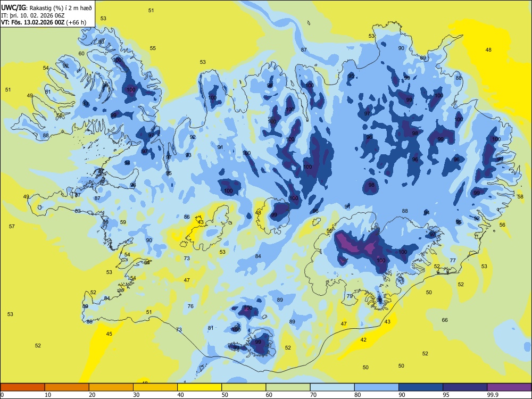Screen dimensions: 532x399
Task: Click the initial time line 'IT: þri. 10. 02. 2026 06Z'
Action: pyautogui.click(x=33, y=15)
